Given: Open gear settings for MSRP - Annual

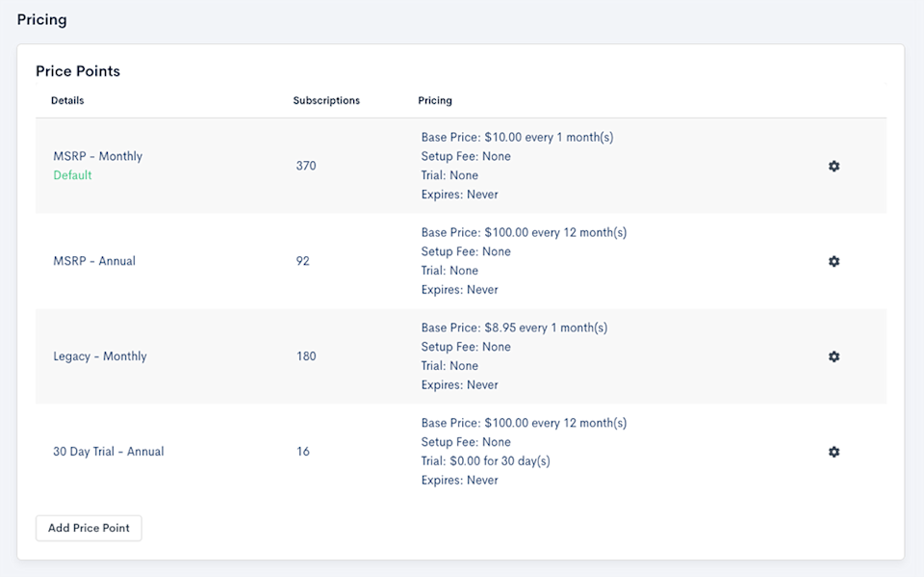Looking at the screenshot, I should tap(834, 261).
